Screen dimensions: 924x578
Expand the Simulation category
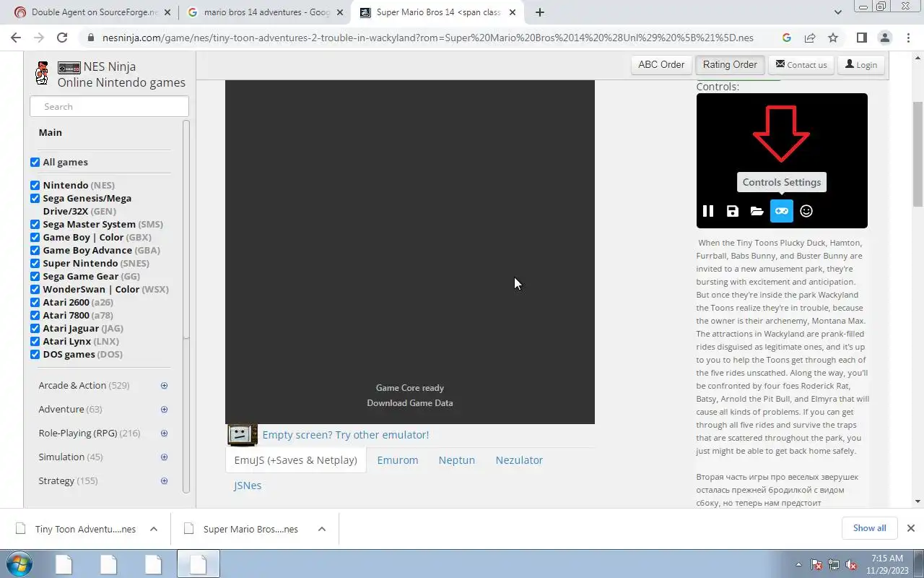point(164,457)
